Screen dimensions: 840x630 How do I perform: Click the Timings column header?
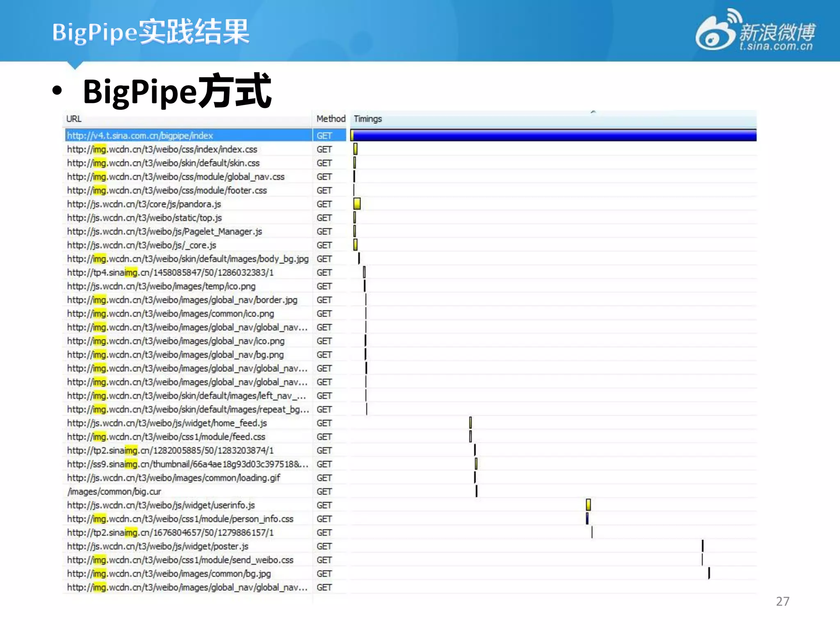[x=553, y=119]
